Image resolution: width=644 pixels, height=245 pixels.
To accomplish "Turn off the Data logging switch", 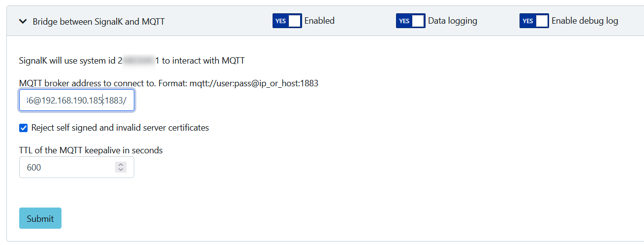I will [x=411, y=21].
